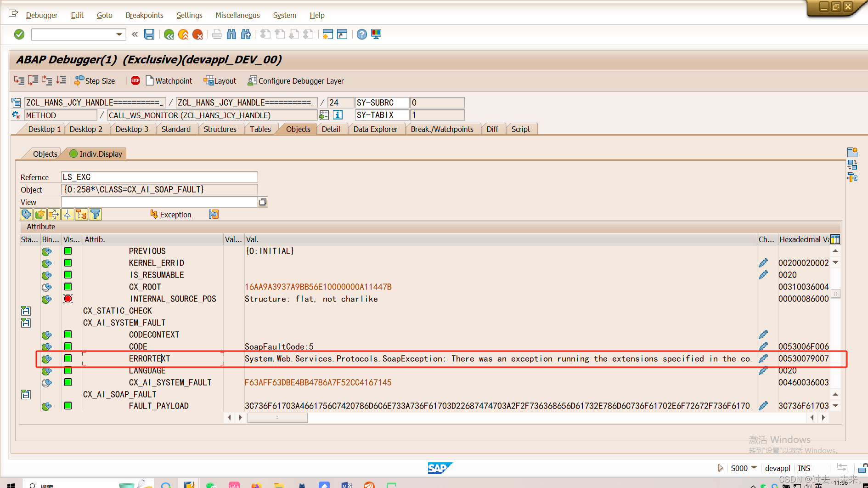Open the value help button next to the View field
This screenshot has width=868, height=488.
[x=263, y=202]
